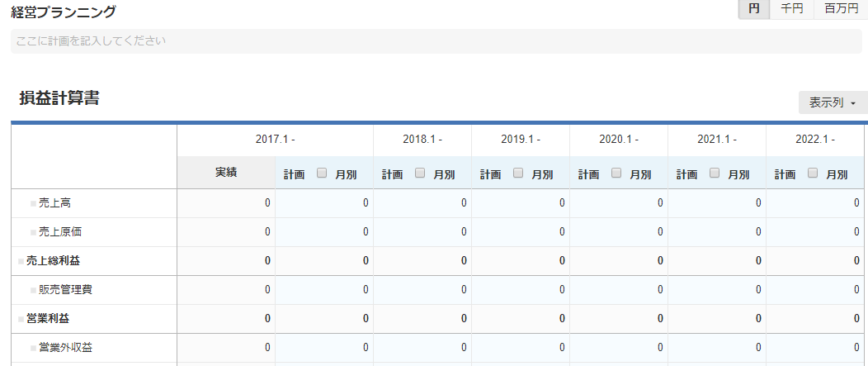Screen dimensions: 868x366
Task: Select the 販売管理費 row label
Action: (x=65, y=289)
